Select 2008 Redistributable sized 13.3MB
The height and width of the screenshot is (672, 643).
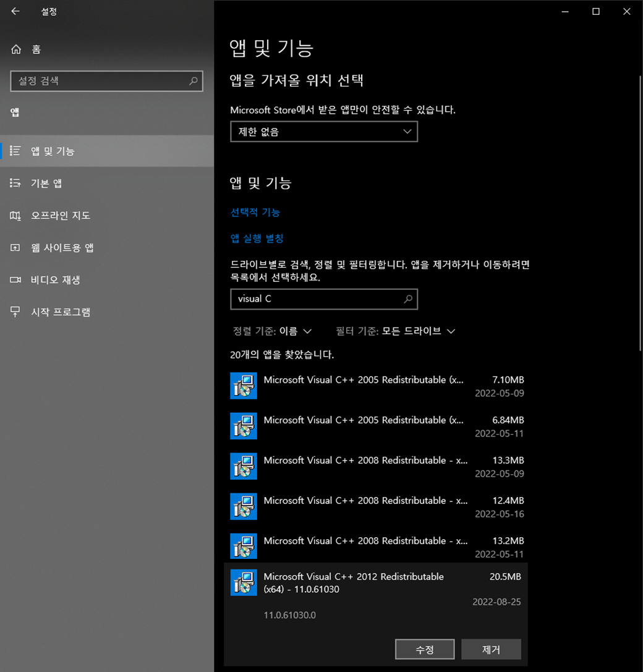click(x=377, y=466)
